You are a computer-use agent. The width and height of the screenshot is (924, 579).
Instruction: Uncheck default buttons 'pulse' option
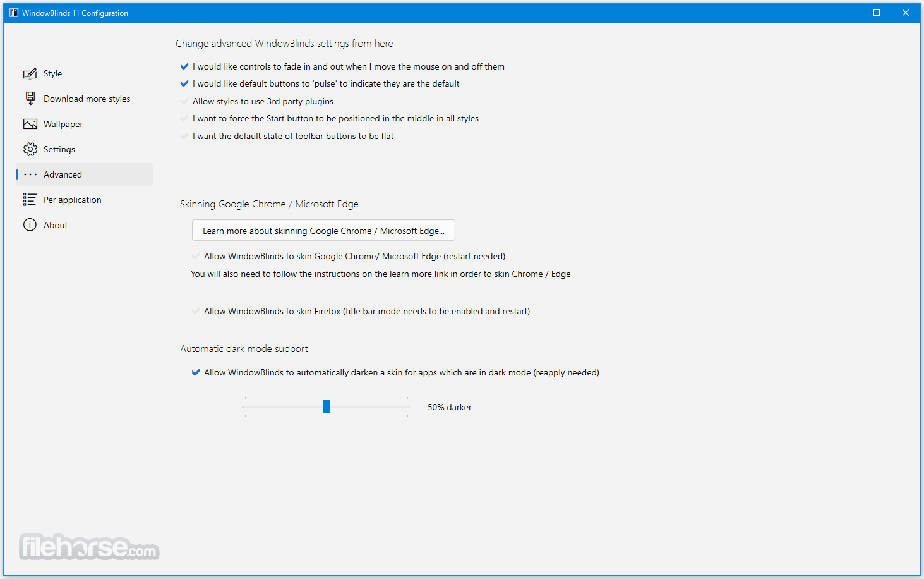click(184, 83)
